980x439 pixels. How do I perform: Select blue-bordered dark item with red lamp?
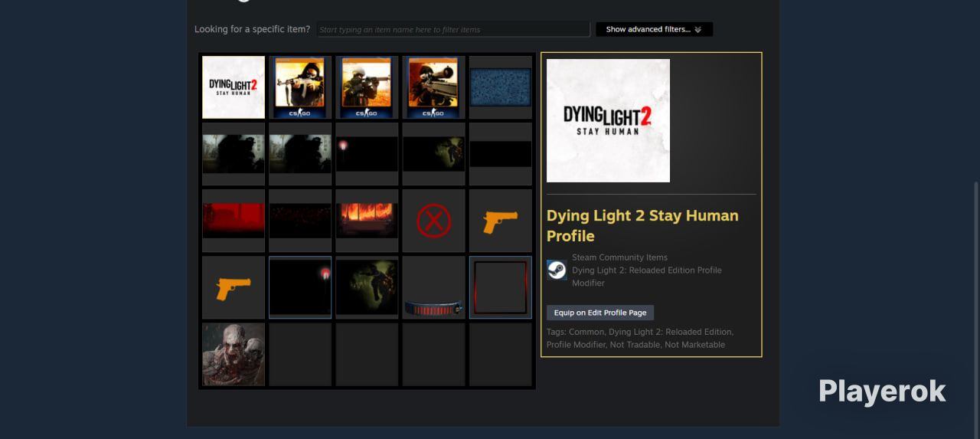pyautogui.click(x=300, y=287)
